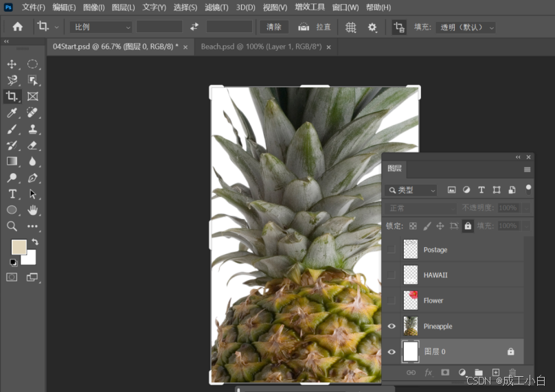Show the HAWAII layer

(391, 275)
